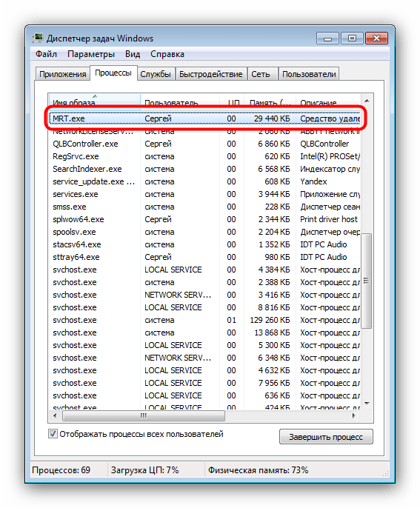The image size is (420, 508).
Task: Sort by Описание column header
Action: click(328, 101)
